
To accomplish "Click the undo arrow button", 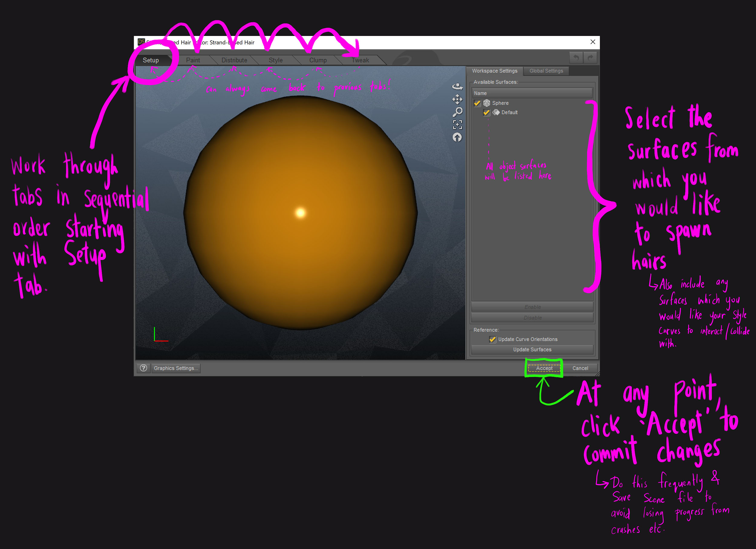I will coord(576,58).
